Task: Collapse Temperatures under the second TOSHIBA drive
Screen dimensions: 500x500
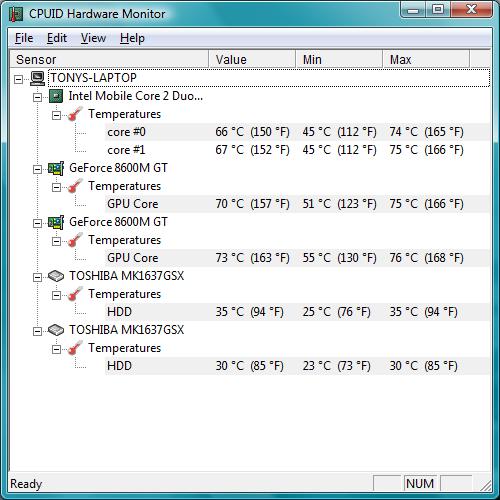Action: (56, 349)
